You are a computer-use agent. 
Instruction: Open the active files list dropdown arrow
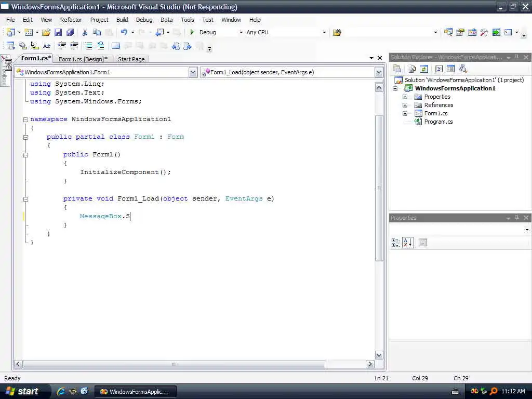coord(371,58)
